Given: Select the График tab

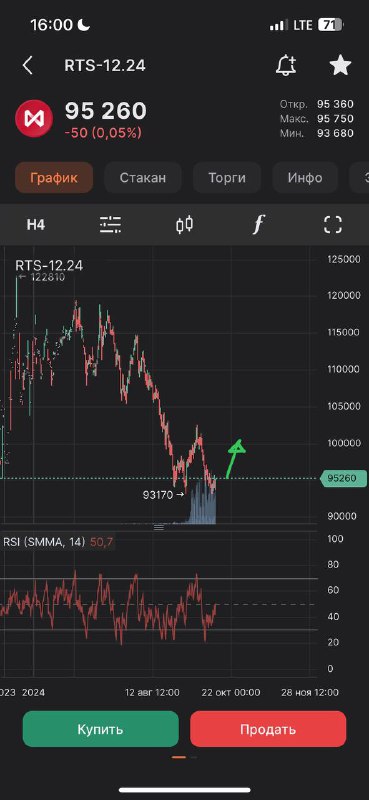Looking at the screenshot, I should click(x=54, y=178).
